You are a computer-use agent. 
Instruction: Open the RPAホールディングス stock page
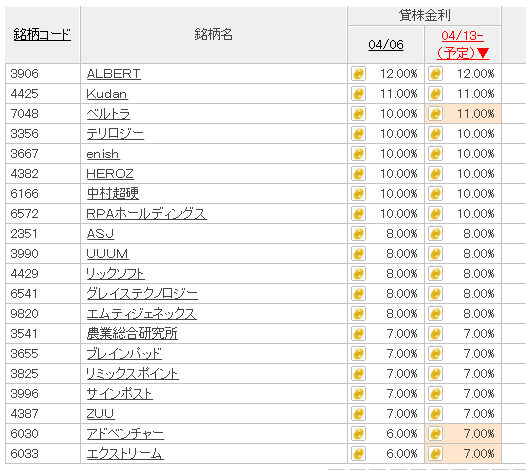(x=147, y=214)
